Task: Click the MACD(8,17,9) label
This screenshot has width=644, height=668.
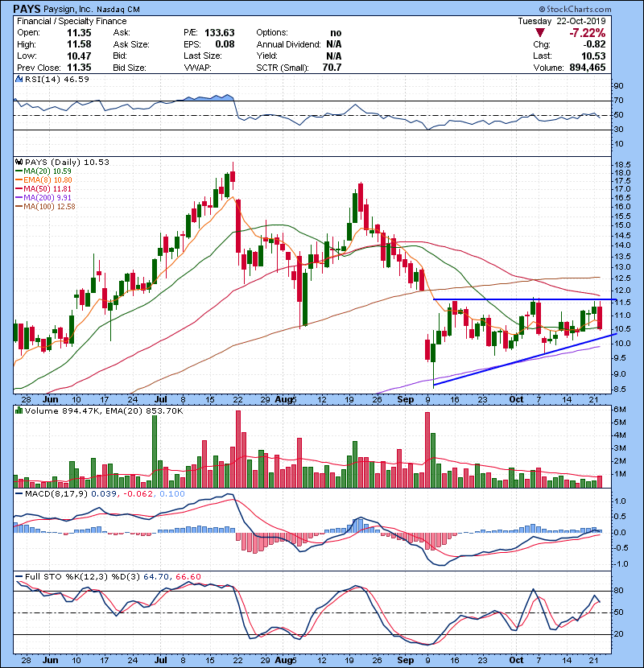Action: click(x=56, y=494)
